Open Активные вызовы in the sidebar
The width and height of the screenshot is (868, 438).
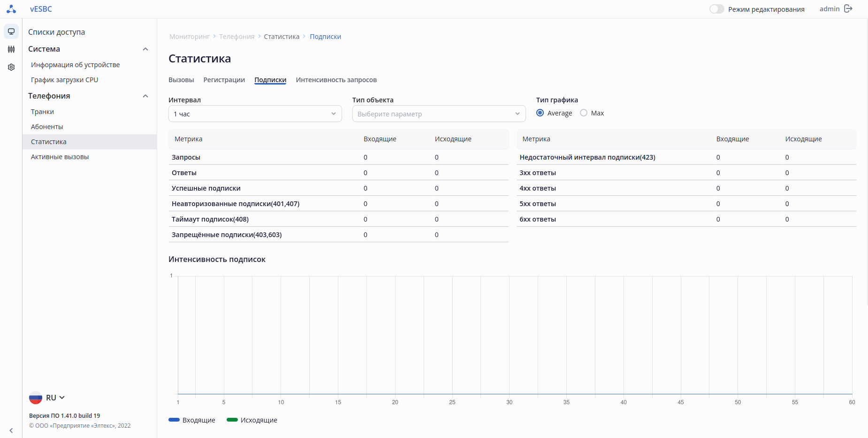pyautogui.click(x=60, y=157)
